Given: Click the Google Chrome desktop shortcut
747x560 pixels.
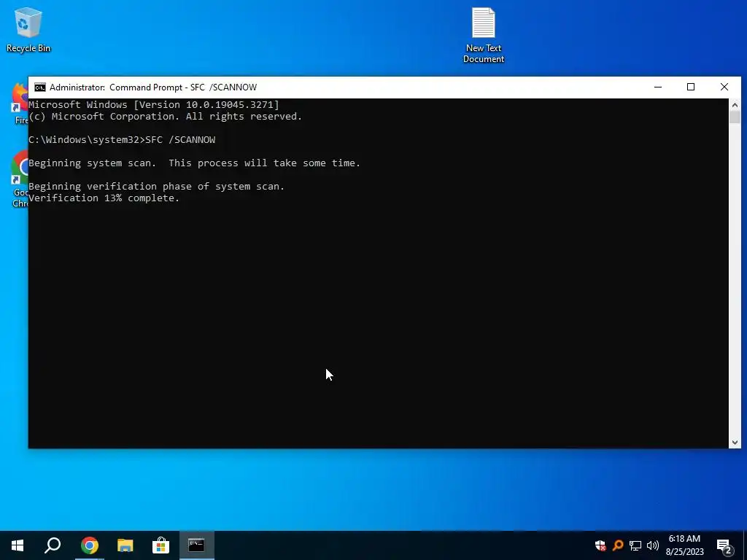Looking at the screenshot, I should point(20,179).
